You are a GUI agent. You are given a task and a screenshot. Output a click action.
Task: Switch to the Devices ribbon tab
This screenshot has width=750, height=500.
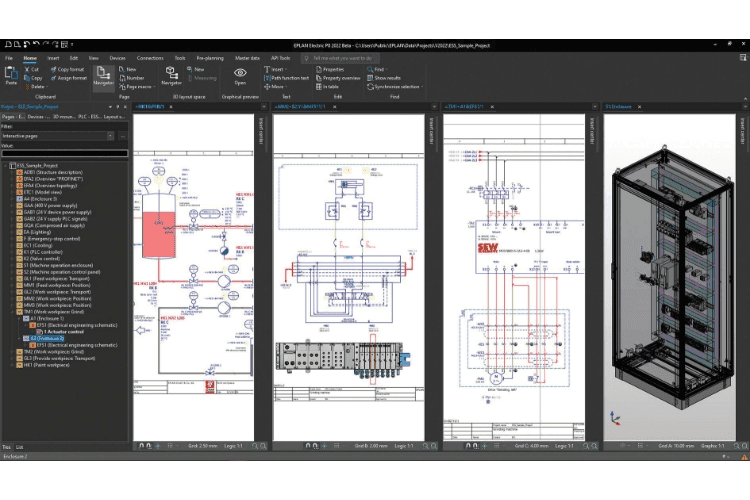[x=117, y=58]
